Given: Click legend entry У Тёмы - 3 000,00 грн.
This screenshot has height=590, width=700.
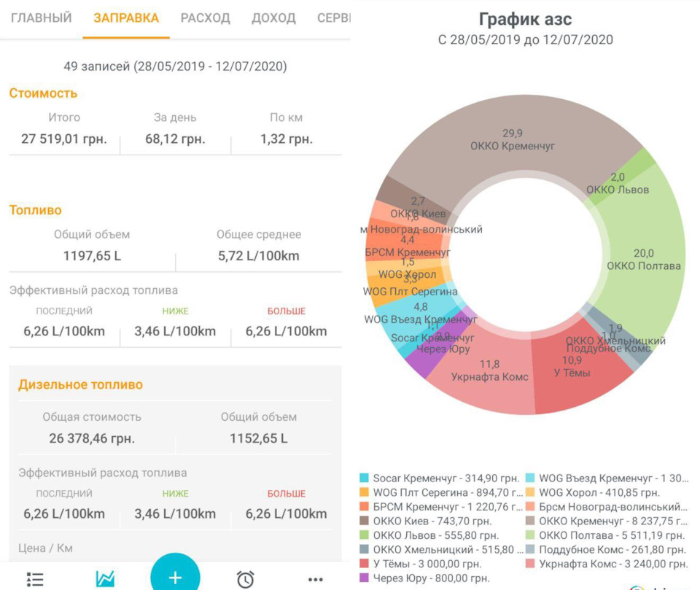Looking at the screenshot, I should click(427, 564).
